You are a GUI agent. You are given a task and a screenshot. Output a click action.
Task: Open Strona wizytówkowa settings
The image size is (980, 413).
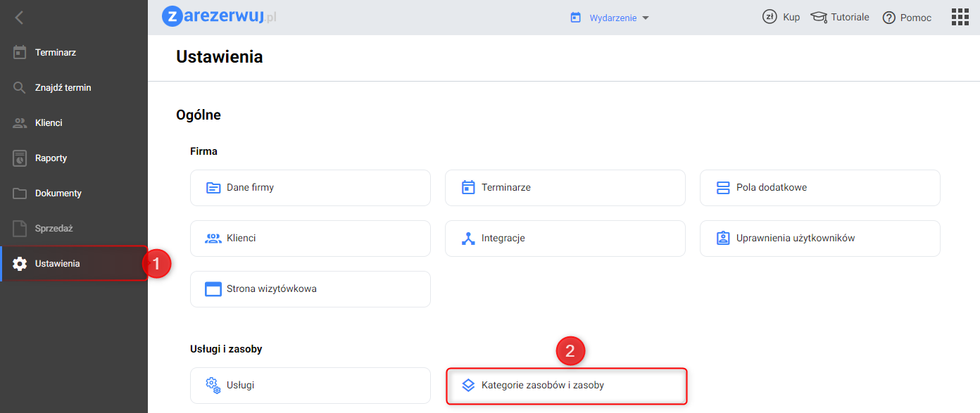pos(310,289)
